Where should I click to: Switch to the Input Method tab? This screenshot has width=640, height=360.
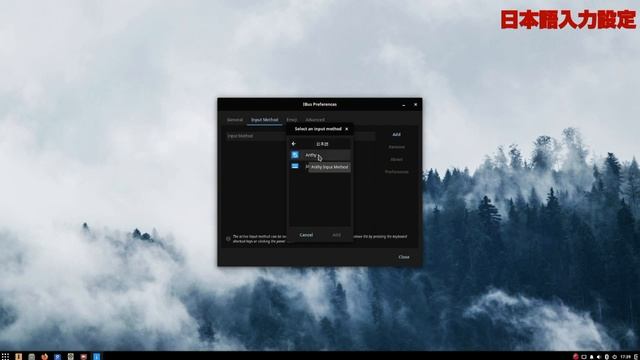[x=264, y=120]
